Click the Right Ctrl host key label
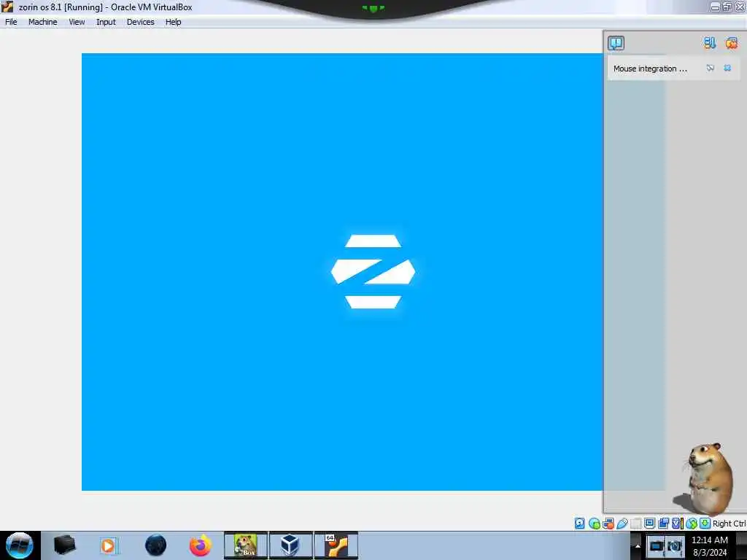 (729, 524)
